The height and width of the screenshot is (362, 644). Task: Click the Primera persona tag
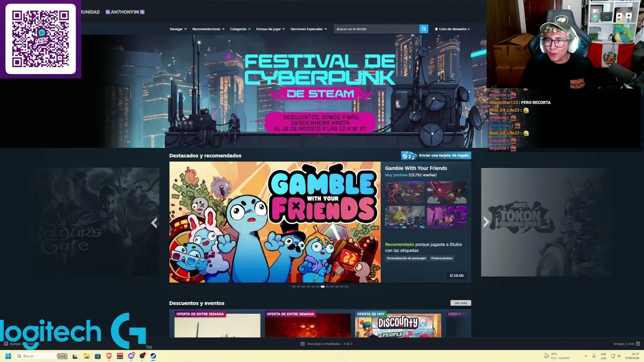pos(442,258)
